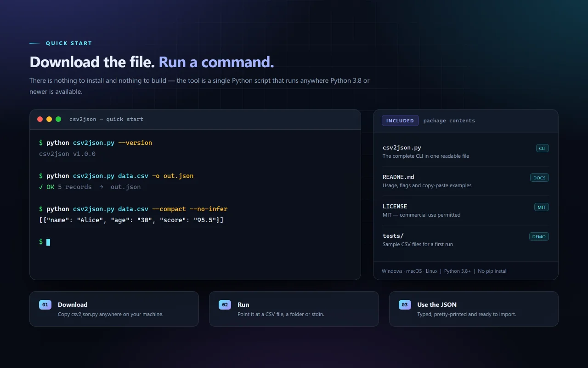Click the blinking terminal cursor block
This screenshot has height=368, width=588.
click(48, 242)
